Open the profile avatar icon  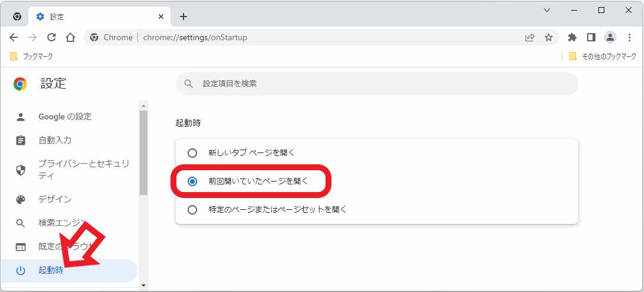pos(610,37)
